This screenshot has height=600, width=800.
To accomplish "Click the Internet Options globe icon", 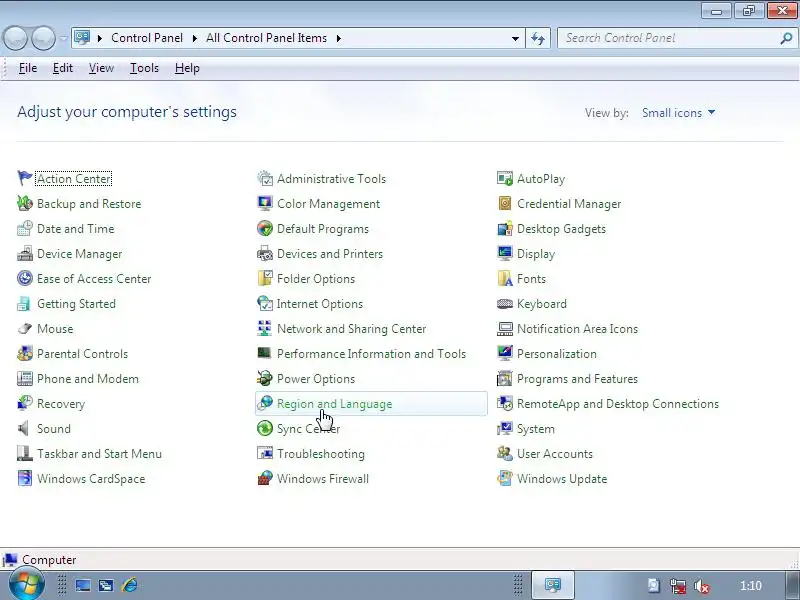I will (x=265, y=303).
